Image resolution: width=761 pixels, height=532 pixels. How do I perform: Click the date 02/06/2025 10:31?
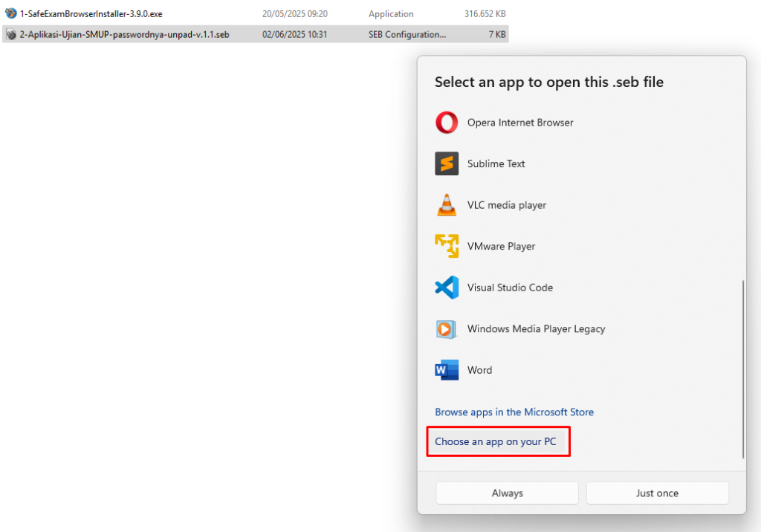click(x=294, y=34)
